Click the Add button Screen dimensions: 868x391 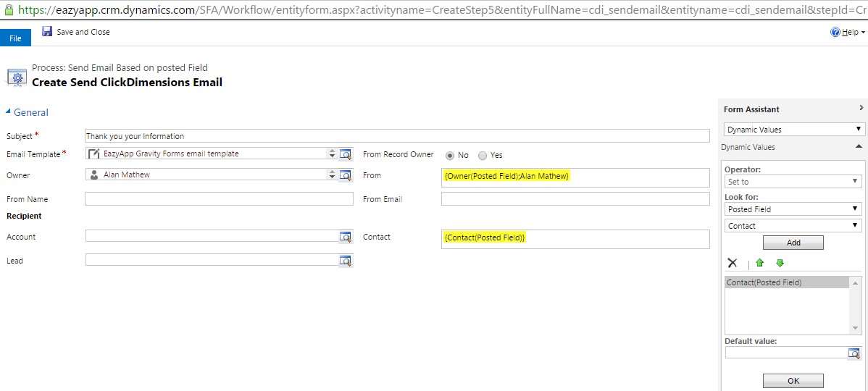793,243
